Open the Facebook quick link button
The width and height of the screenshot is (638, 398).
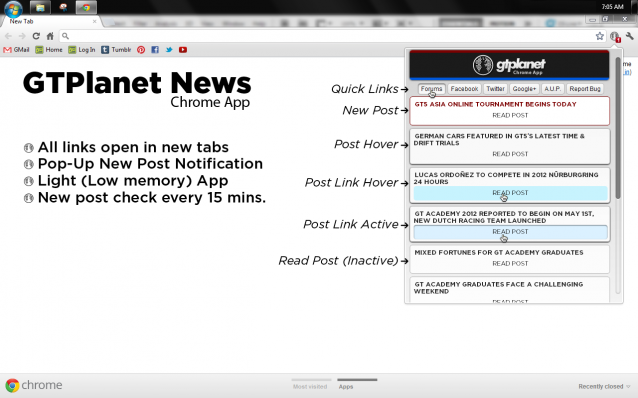464,89
